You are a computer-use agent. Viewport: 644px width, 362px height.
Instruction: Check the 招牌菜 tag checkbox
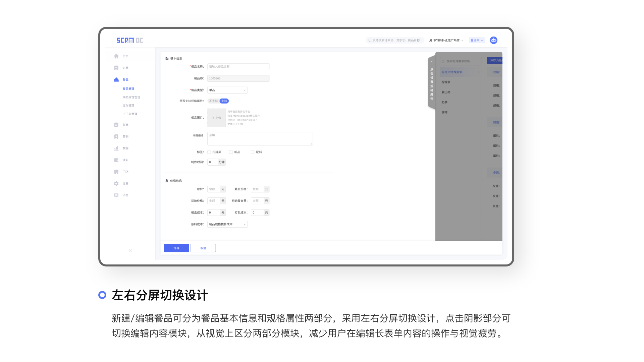(x=209, y=152)
